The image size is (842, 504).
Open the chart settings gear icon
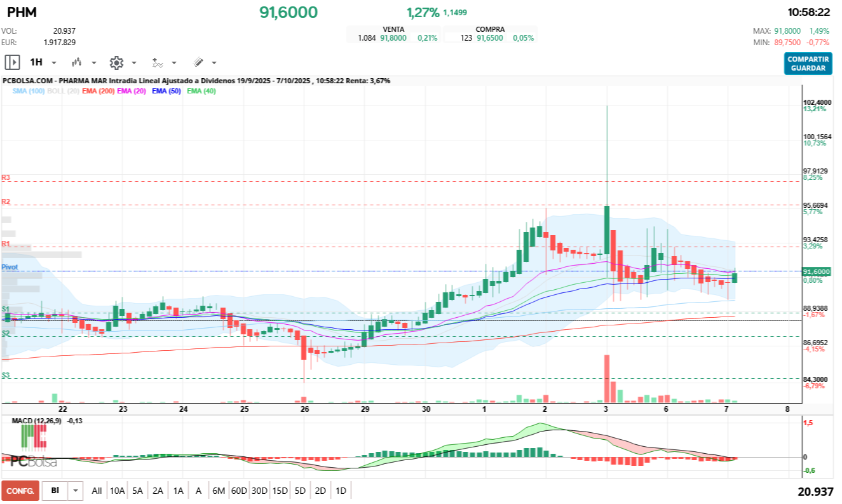(x=116, y=62)
